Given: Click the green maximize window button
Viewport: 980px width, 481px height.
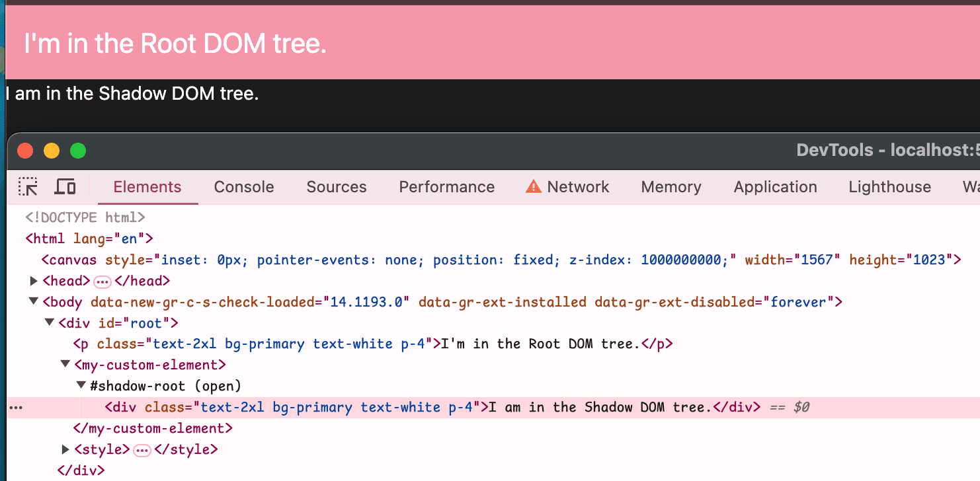Looking at the screenshot, I should pos(78,151).
